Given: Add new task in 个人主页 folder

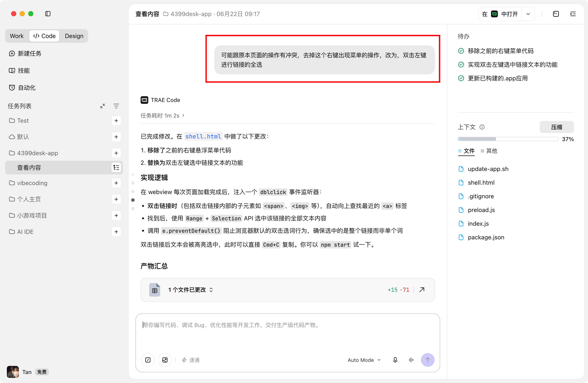Looking at the screenshot, I should (x=116, y=199).
